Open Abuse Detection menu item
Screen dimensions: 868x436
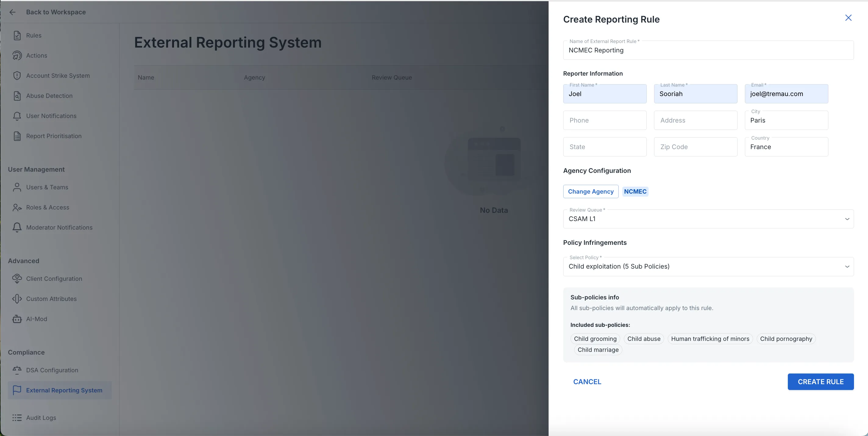point(49,96)
